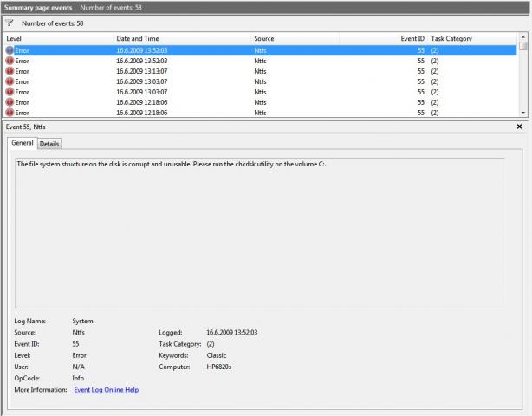Switch to the Details tab
The image size is (532, 416).
[x=49, y=143]
